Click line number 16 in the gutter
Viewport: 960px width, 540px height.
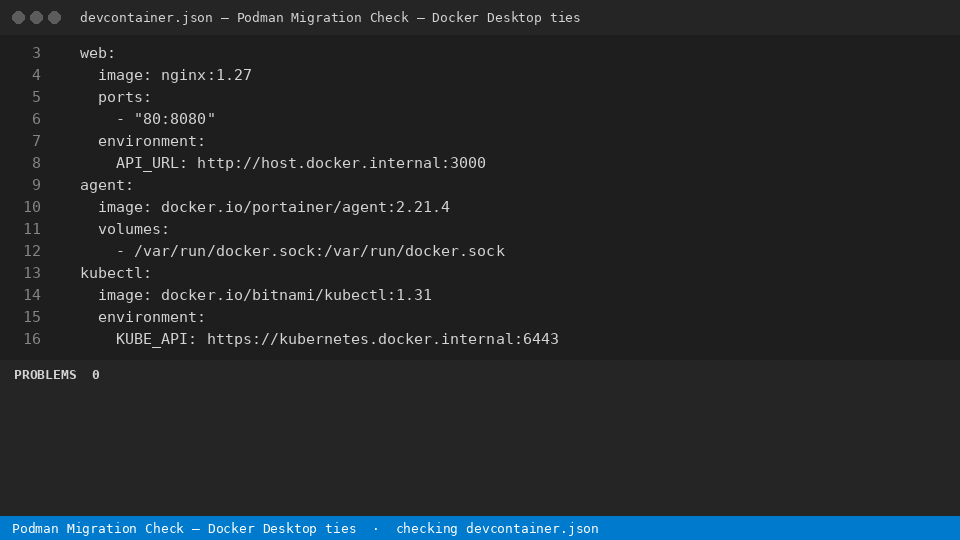(32, 340)
